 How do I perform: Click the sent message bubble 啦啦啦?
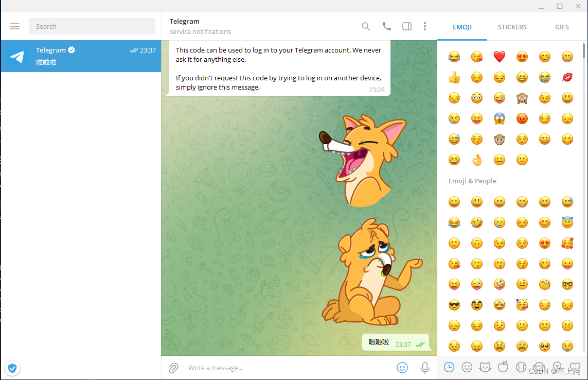(x=396, y=342)
